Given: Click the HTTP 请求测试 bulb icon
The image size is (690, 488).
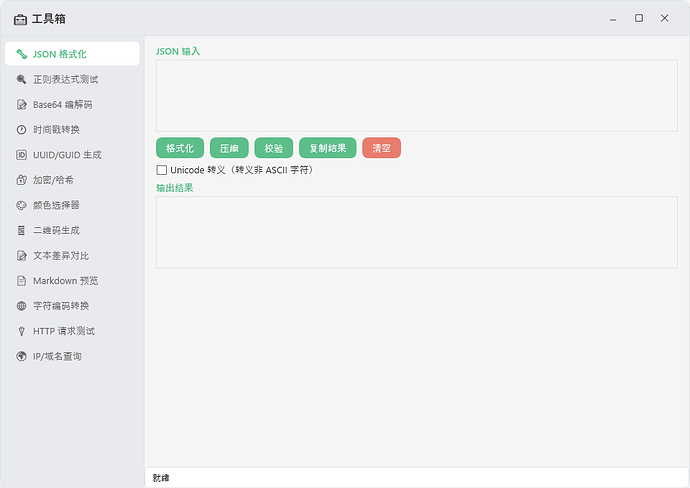Looking at the screenshot, I should pyautogui.click(x=22, y=331).
